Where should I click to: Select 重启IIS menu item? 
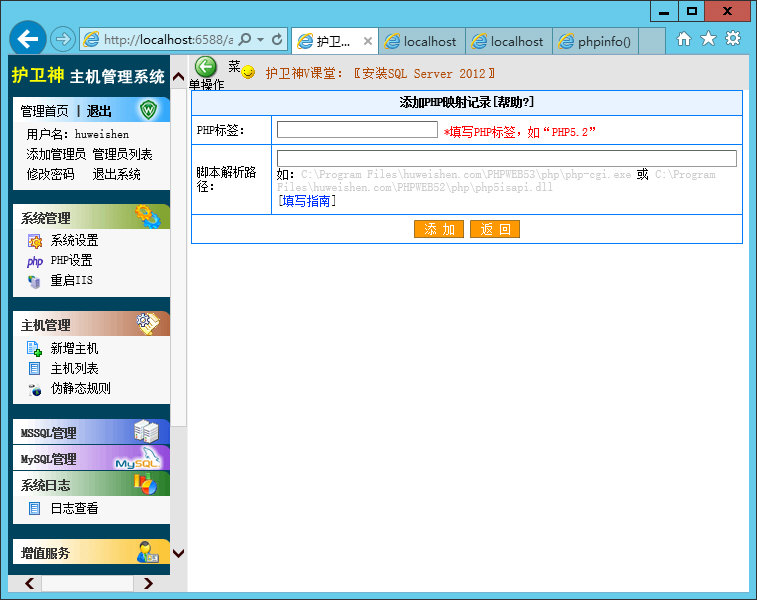tap(71, 280)
